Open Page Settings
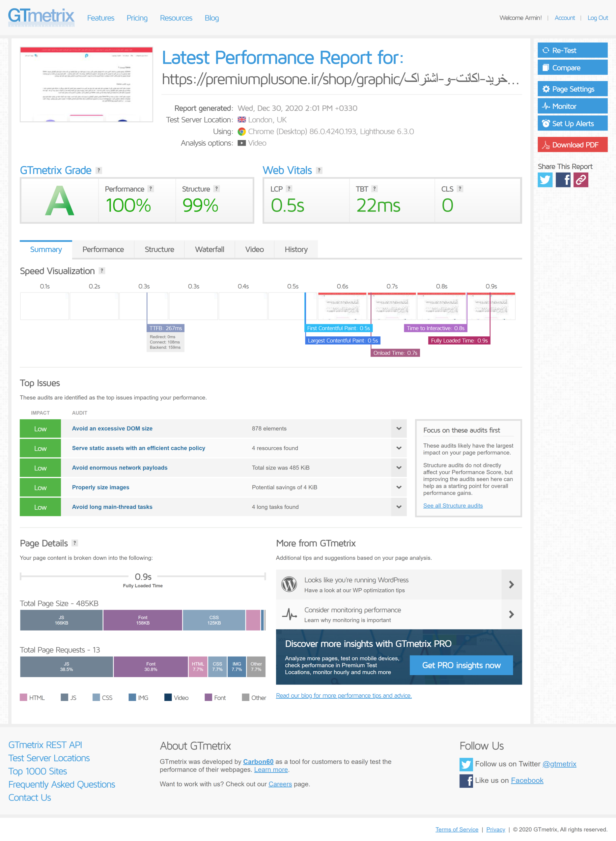The height and width of the screenshot is (841, 616). (573, 89)
